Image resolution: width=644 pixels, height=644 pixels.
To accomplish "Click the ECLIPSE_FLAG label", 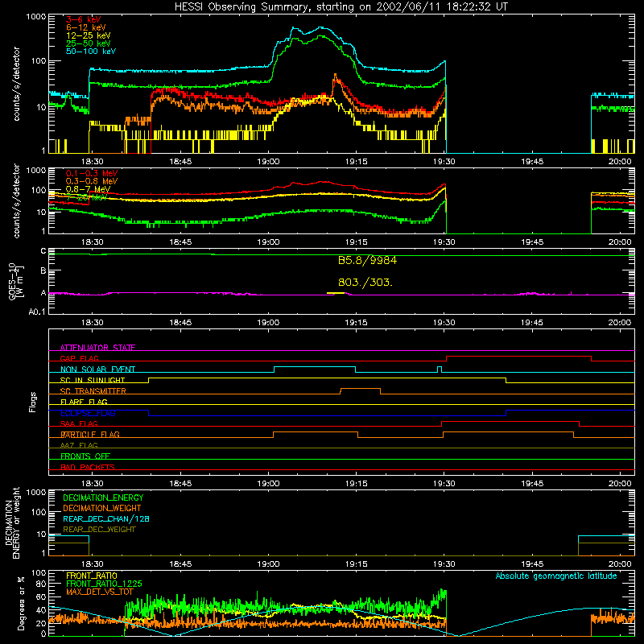I will click(x=88, y=413).
